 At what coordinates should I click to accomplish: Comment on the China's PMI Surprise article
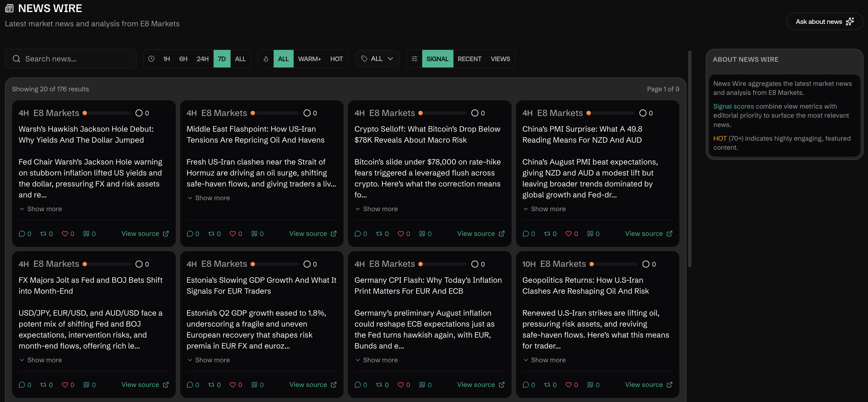click(526, 234)
